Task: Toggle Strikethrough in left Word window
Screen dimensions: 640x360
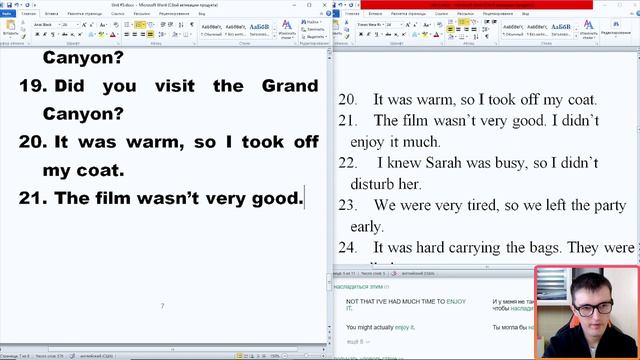Action: [x=64, y=34]
